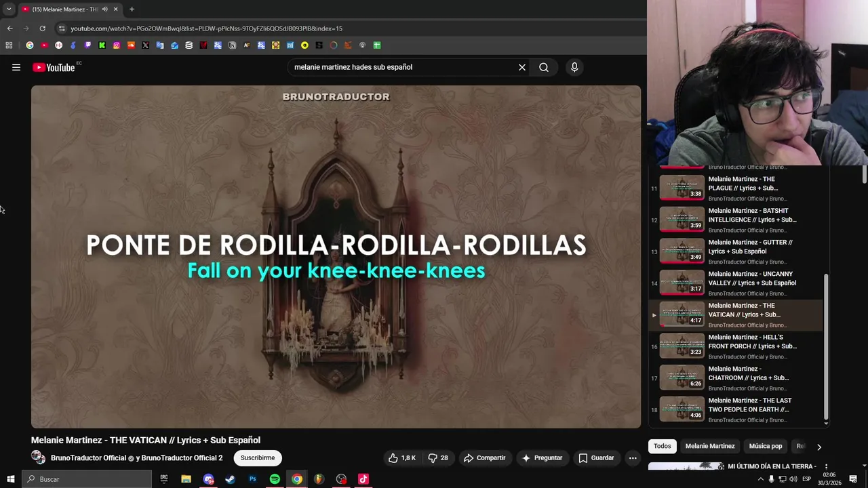The width and height of the screenshot is (868, 488).
Task: Open the Compartir share dialog
Action: tap(484, 458)
